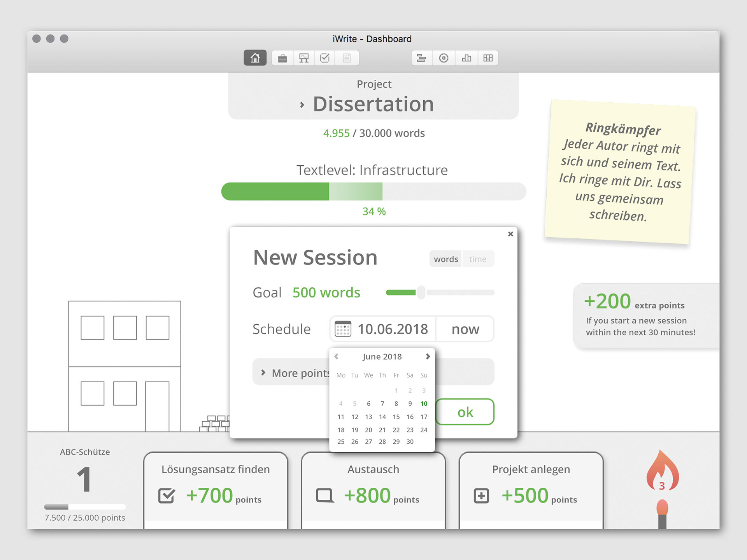The image size is (747, 560).
Task: Open the bar chart statistics icon
Action: tap(466, 58)
